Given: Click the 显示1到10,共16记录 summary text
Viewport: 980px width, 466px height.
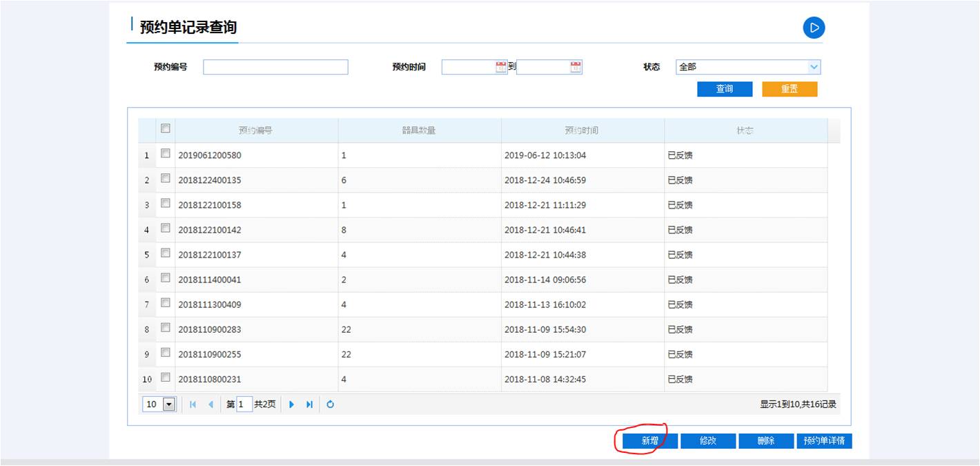Looking at the screenshot, I should click(x=798, y=405).
